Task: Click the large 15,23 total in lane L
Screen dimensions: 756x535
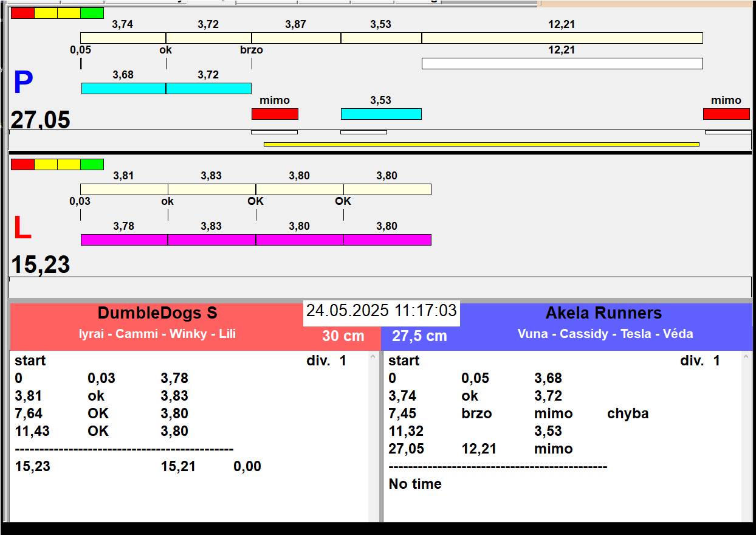Action: tap(41, 264)
